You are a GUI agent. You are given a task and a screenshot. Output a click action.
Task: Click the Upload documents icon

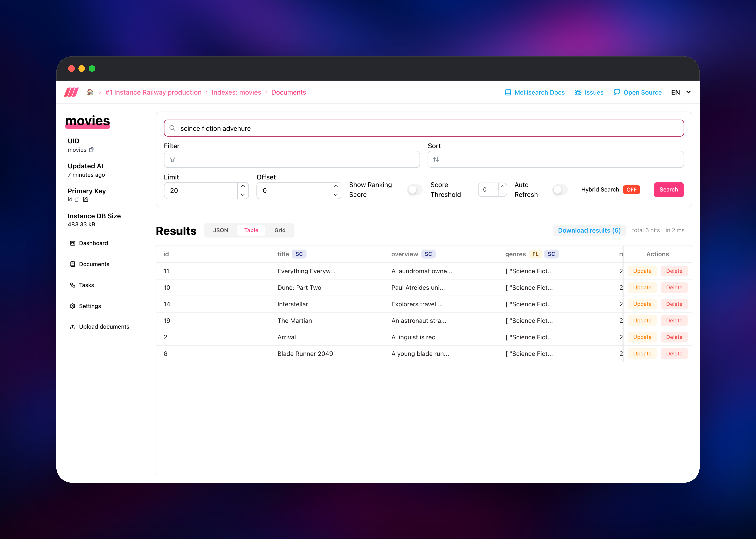[72, 327]
